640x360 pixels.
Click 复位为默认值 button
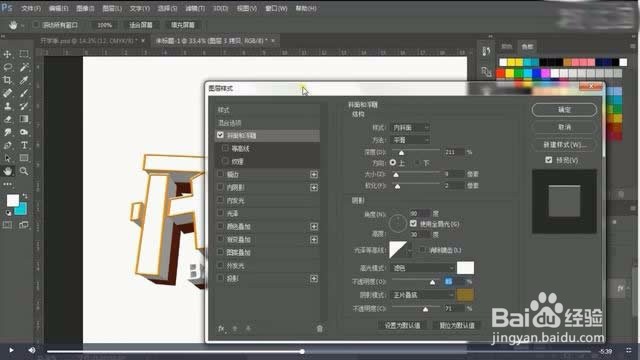click(457, 325)
